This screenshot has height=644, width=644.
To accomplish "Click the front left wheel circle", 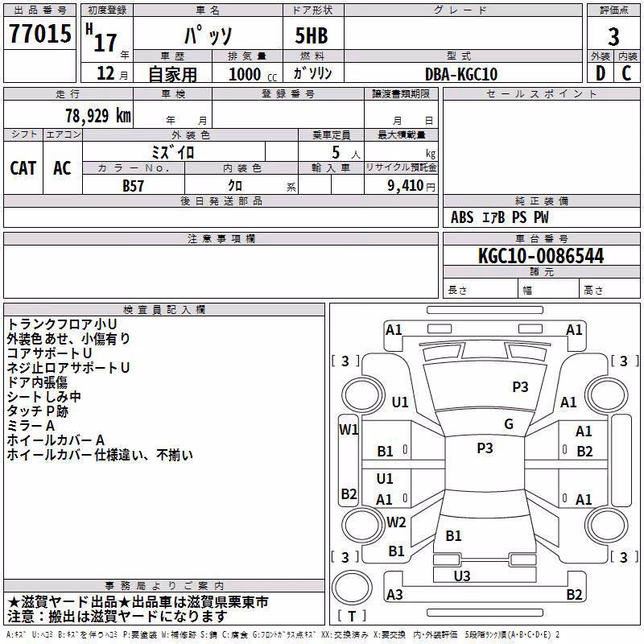I will [x=363, y=395].
